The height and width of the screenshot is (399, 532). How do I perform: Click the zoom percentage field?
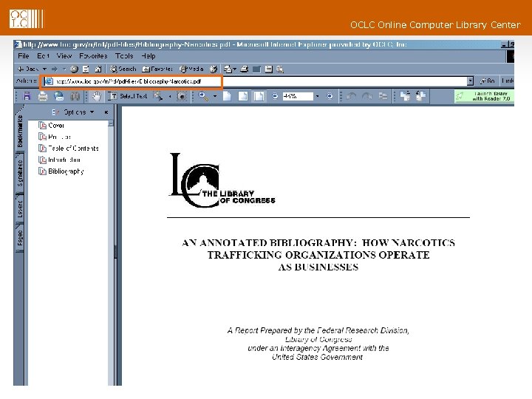pos(298,96)
